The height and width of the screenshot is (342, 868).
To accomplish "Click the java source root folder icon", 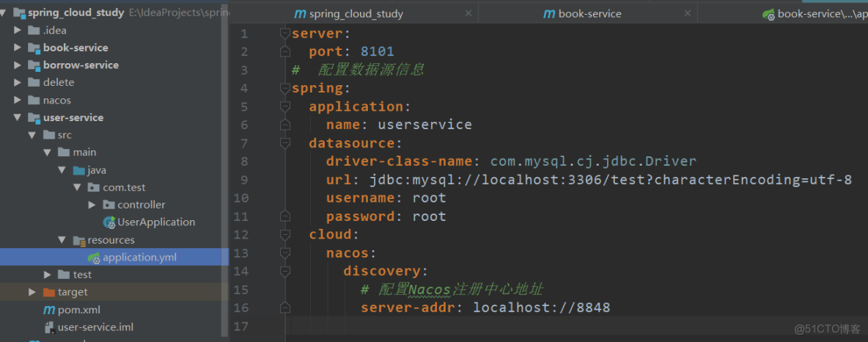I will coord(78,170).
